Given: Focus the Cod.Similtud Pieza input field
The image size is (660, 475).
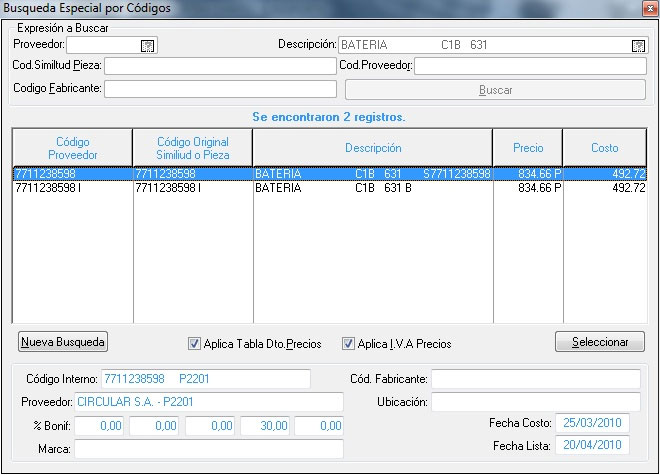Looking at the screenshot, I should point(220,66).
